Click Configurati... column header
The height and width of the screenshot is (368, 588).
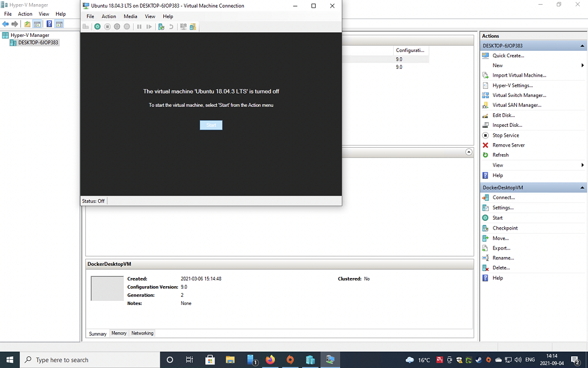411,50
